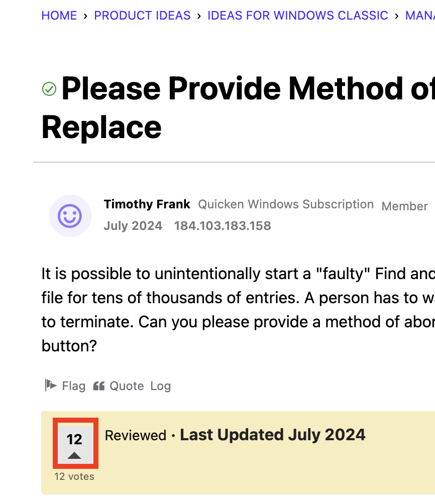Click the quote icon below the post

98,386
